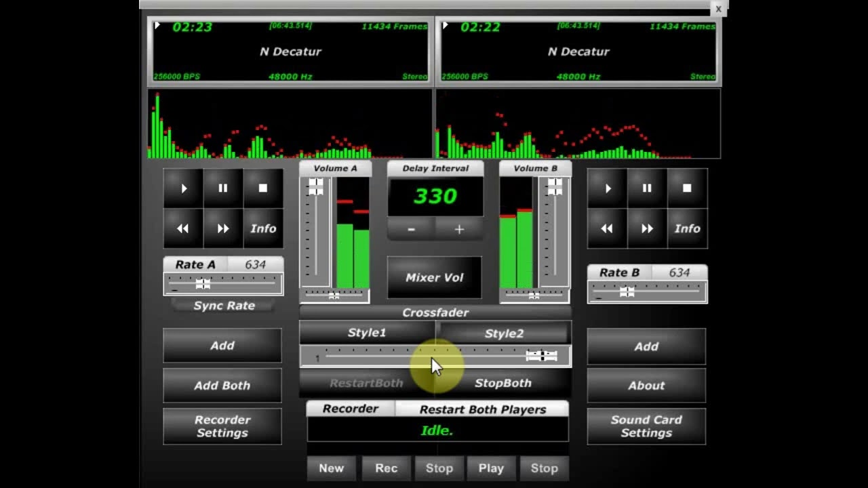Click the balance slider under Volume B
This screenshot has width=868, height=488.
[x=534, y=295]
